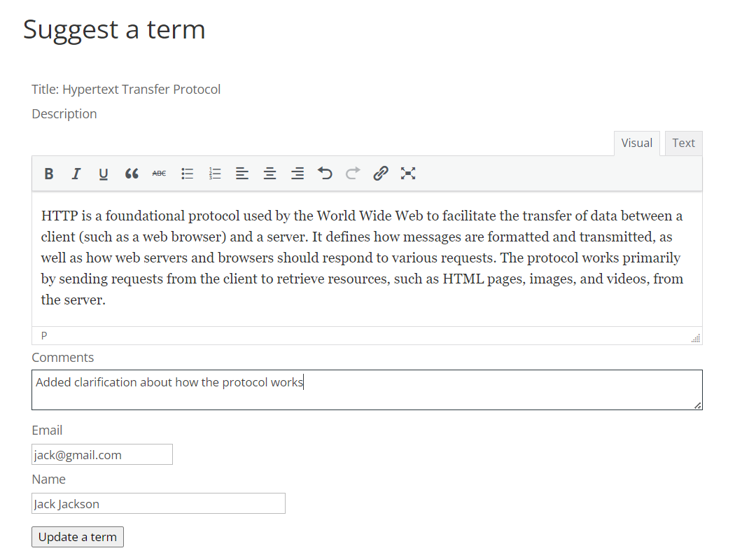Align text right
Image resolution: width=735 pixels, height=560 pixels.
coord(297,174)
